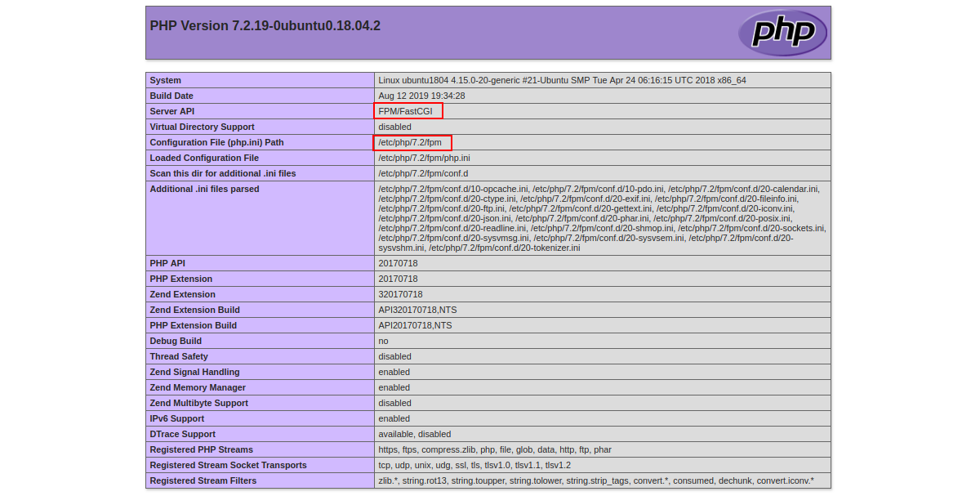Select the parsed .ini files list cell

point(603,218)
